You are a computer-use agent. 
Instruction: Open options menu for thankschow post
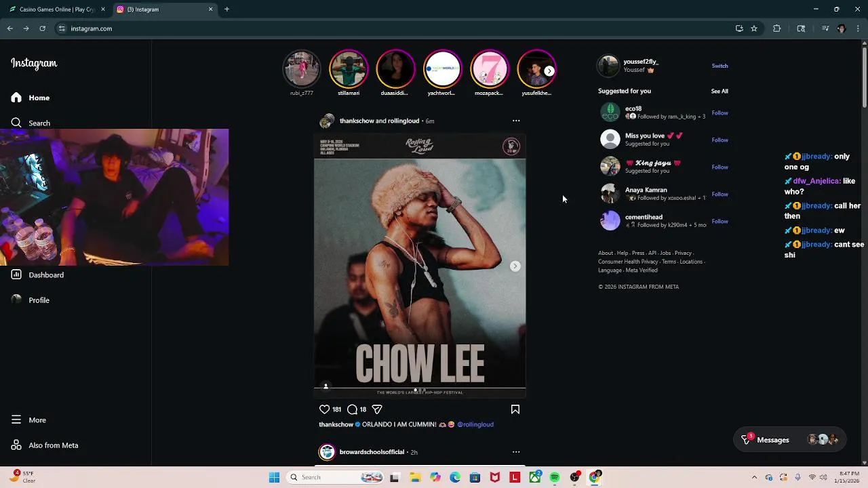click(516, 121)
